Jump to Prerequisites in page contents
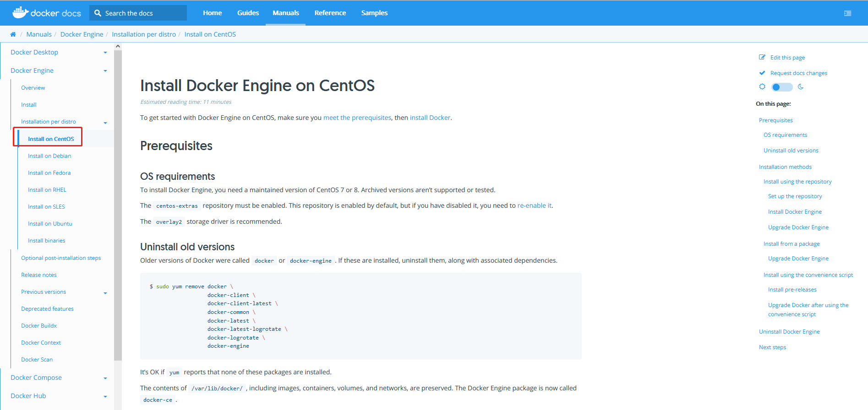The image size is (868, 410). pos(775,120)
